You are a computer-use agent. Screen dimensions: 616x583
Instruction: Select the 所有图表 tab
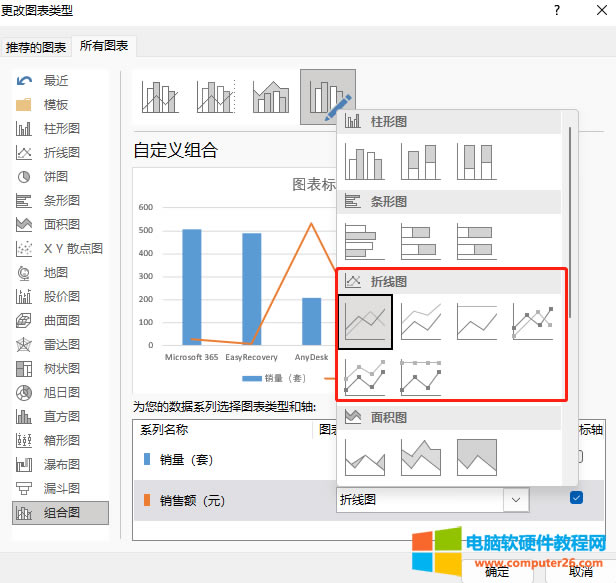[105, 46]
